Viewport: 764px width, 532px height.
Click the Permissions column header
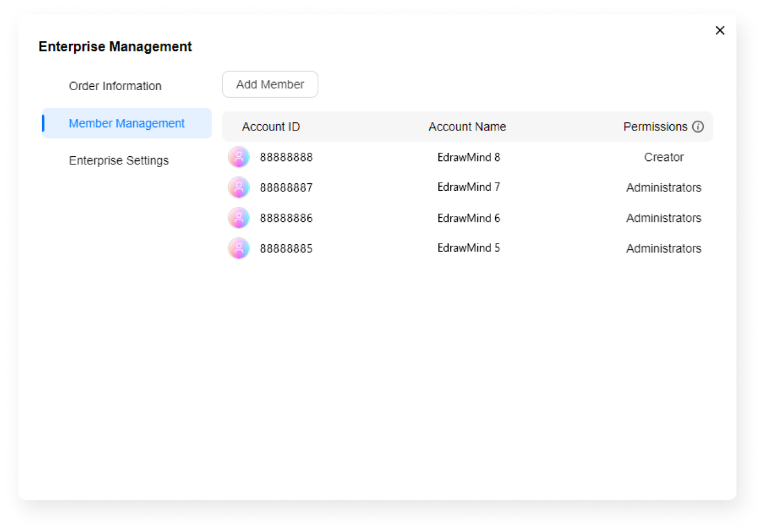[x=655, y=127]
